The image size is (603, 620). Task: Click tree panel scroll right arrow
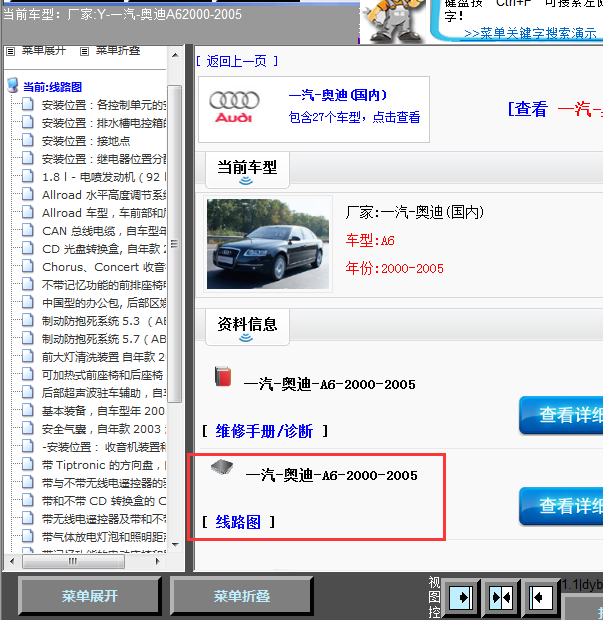point(158,561)
